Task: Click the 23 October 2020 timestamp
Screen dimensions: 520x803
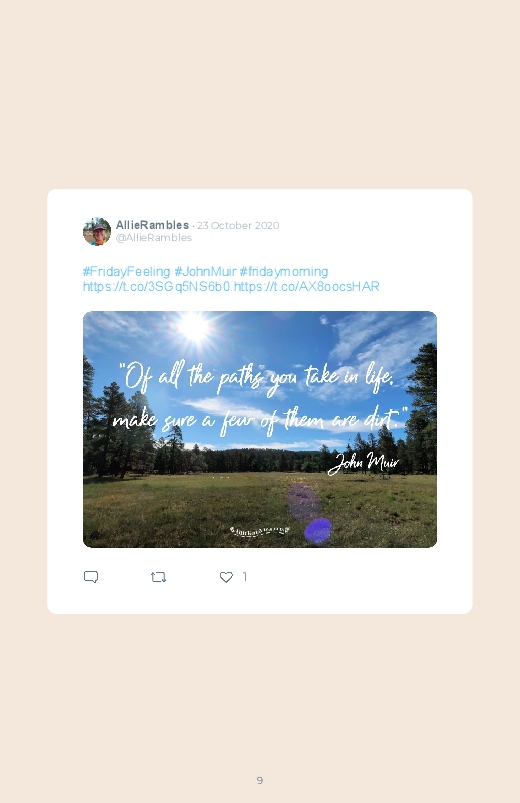Action: point(238,225)
